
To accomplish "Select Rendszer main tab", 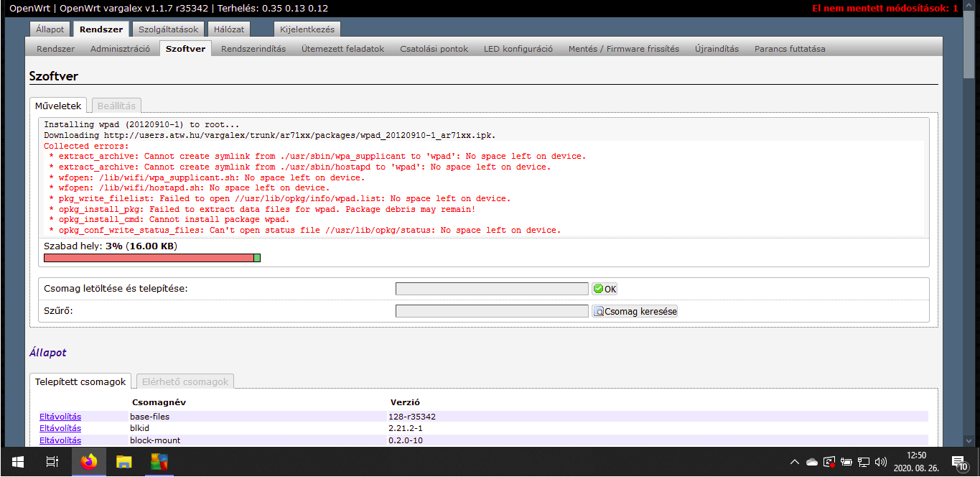I will click(x=101, y=29).
